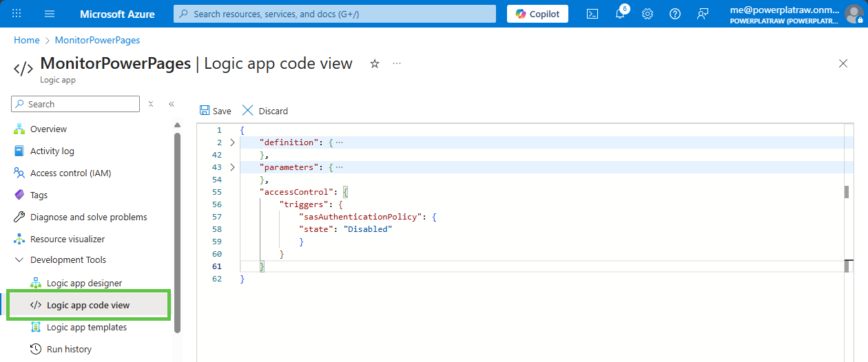Discard the code view changes
The width and height of the screenshot is (868, 362).
point(265,111)
